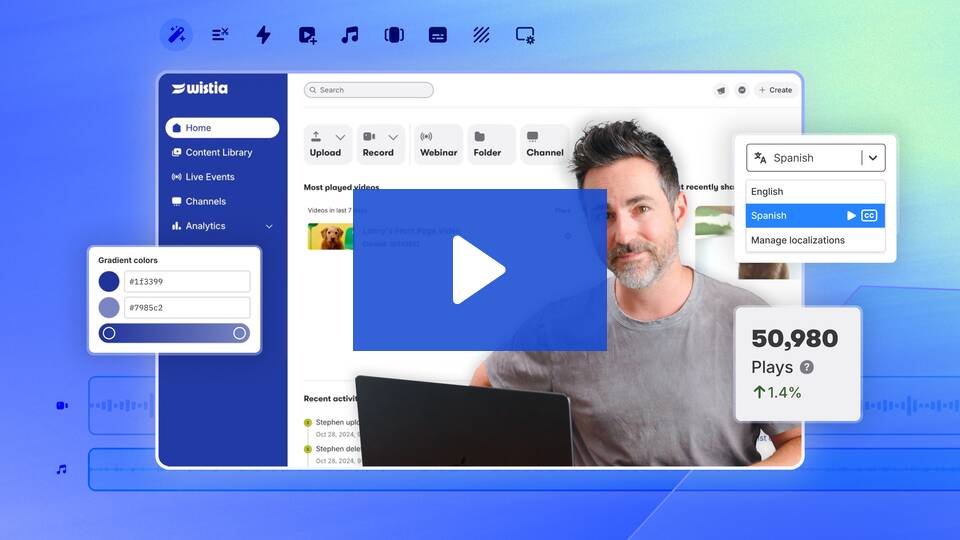Click the light purple #7985c2 swatch

(x=109, y=307)
